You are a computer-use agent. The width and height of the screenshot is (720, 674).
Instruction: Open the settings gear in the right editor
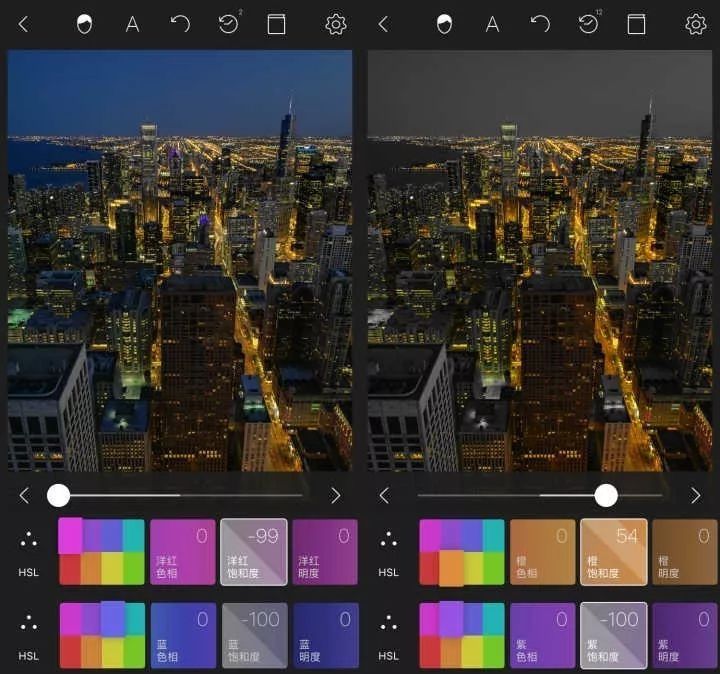pos(695,24)
